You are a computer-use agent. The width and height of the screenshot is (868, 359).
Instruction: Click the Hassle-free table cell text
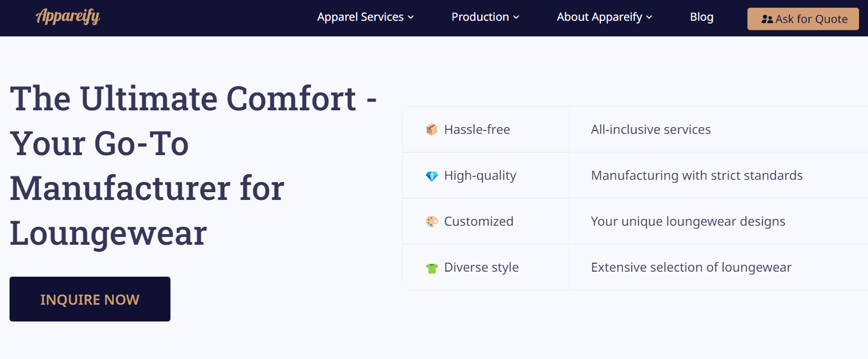click(x=477, y=129)
